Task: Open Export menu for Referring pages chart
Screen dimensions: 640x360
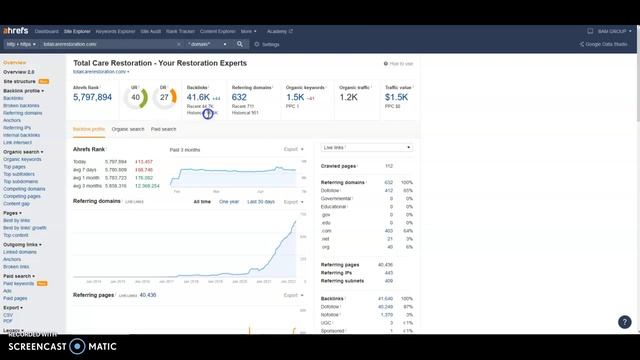Action: (293, 295)
